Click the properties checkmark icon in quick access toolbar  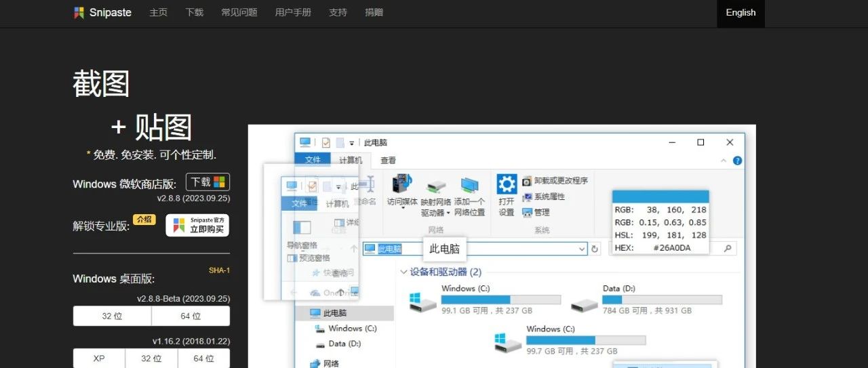[x=326, y=142]
